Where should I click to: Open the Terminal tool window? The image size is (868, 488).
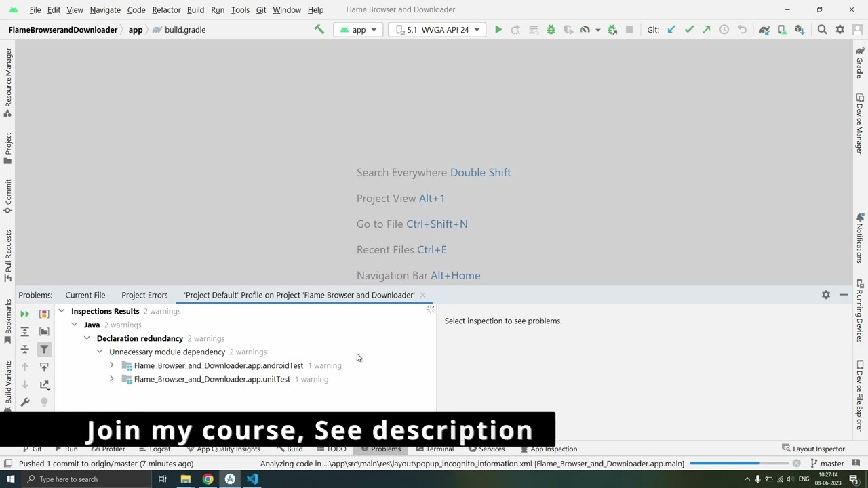(435, 449)
